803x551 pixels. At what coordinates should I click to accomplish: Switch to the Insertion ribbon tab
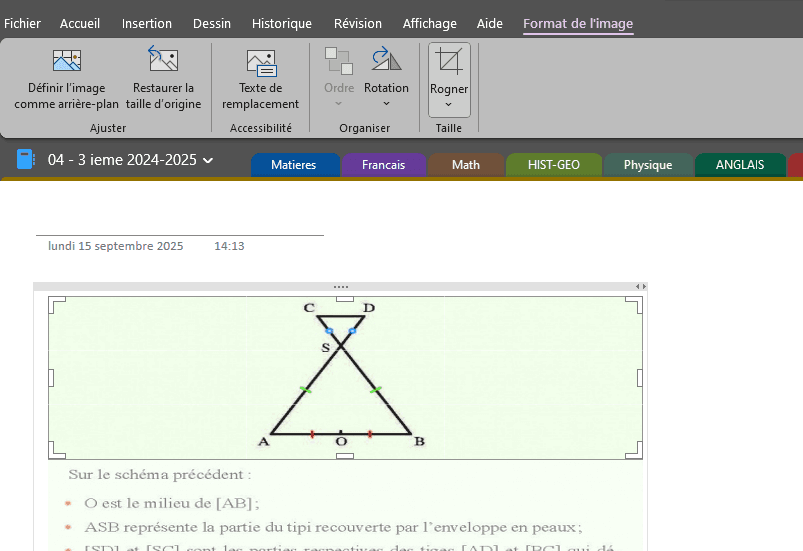click(x=147, y=24)
